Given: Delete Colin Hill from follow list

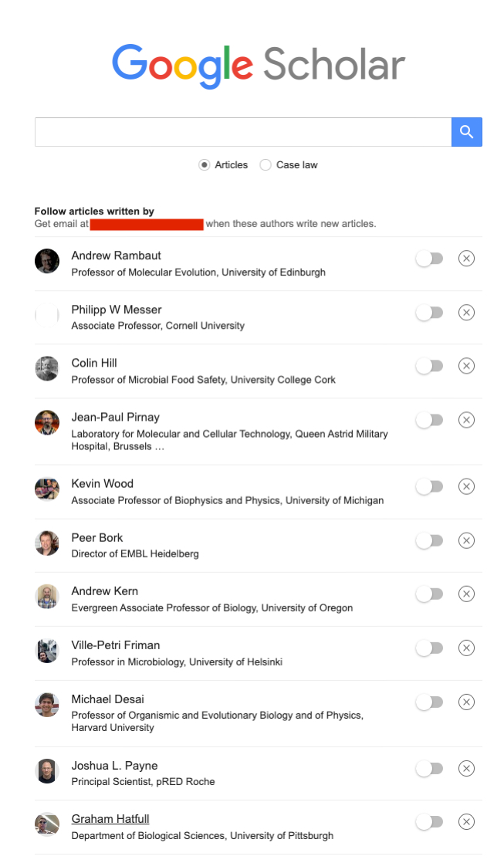Looking at the screenshot, I should [466, 366].
